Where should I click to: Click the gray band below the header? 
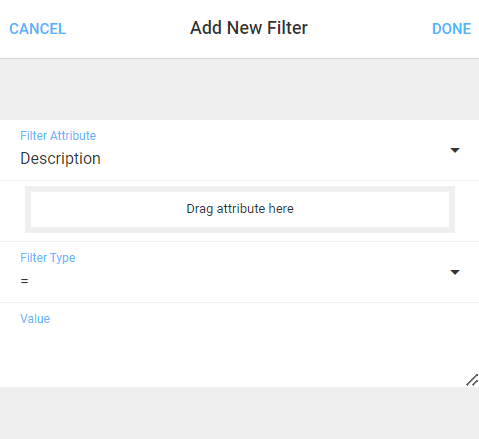click(x=239, y=89)
